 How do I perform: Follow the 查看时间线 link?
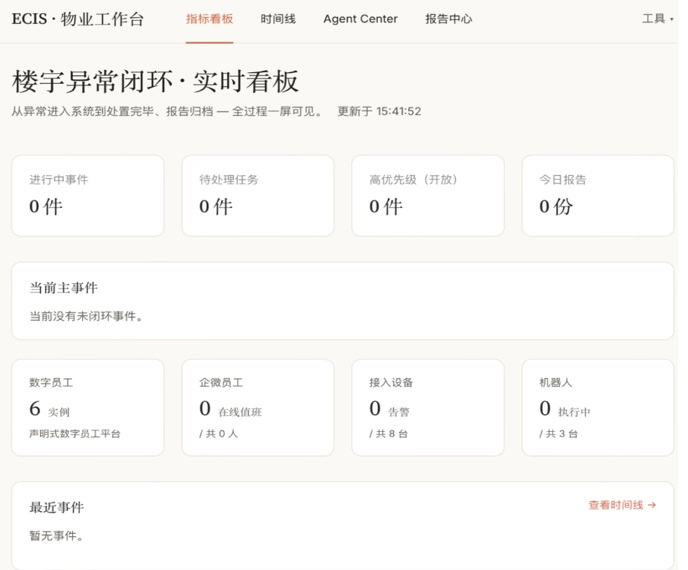click(622, 505)
